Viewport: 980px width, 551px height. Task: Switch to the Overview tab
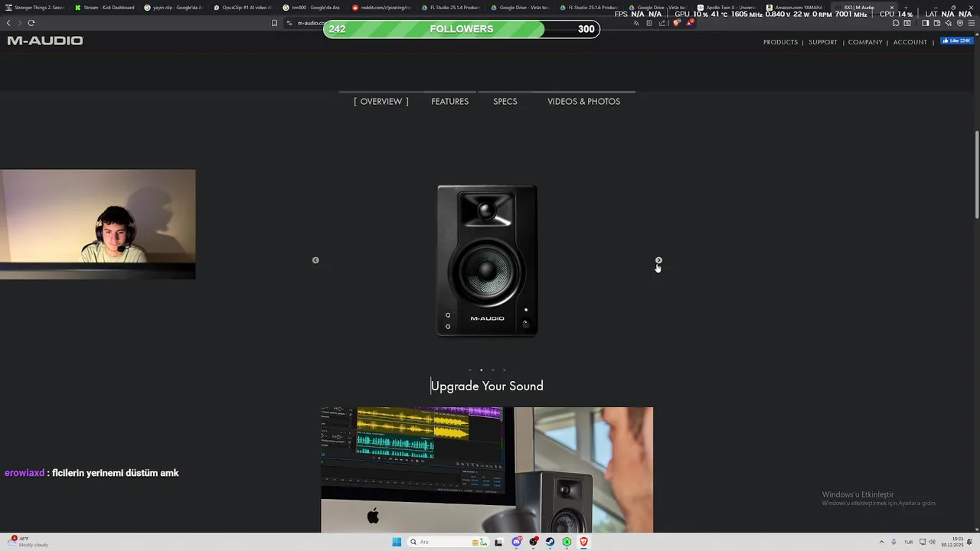click(x=381, y=101)
